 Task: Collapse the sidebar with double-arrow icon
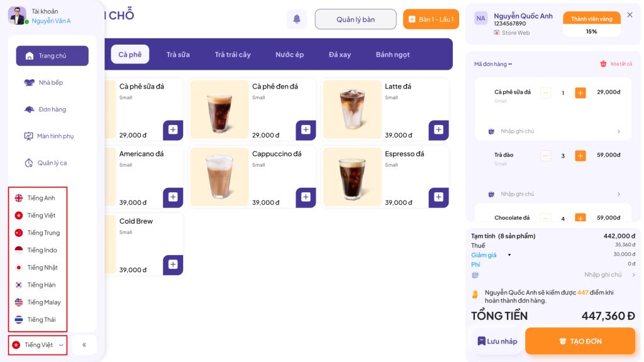pyautogui.click(x=84, y=345)
